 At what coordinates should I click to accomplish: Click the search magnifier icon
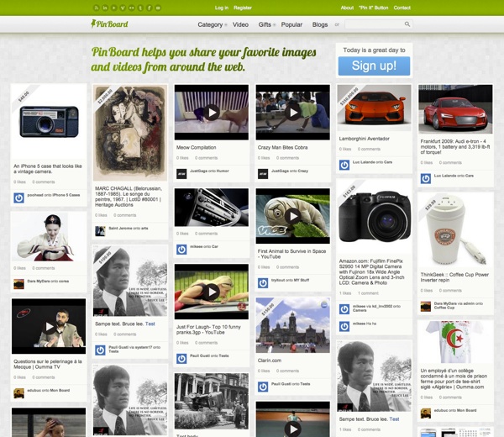coord(407,24)
